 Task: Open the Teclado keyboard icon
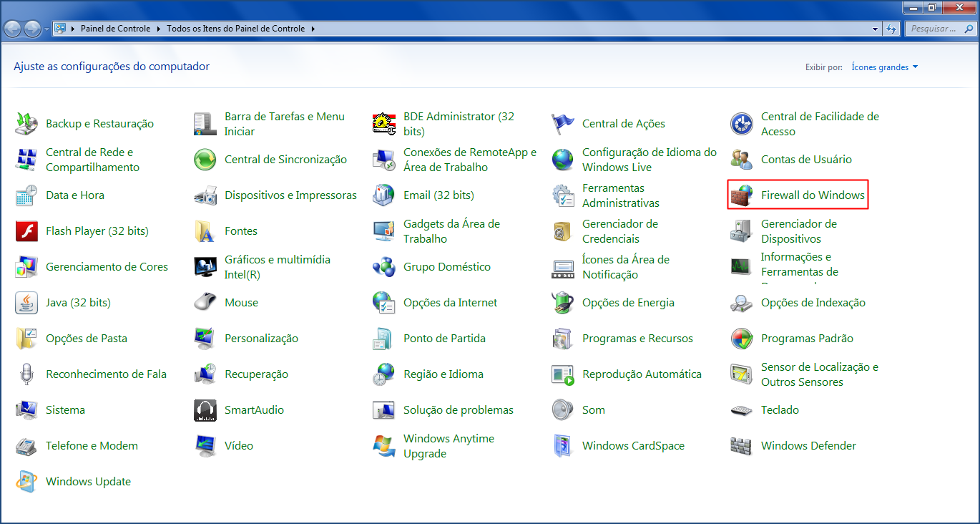[742, 410]
